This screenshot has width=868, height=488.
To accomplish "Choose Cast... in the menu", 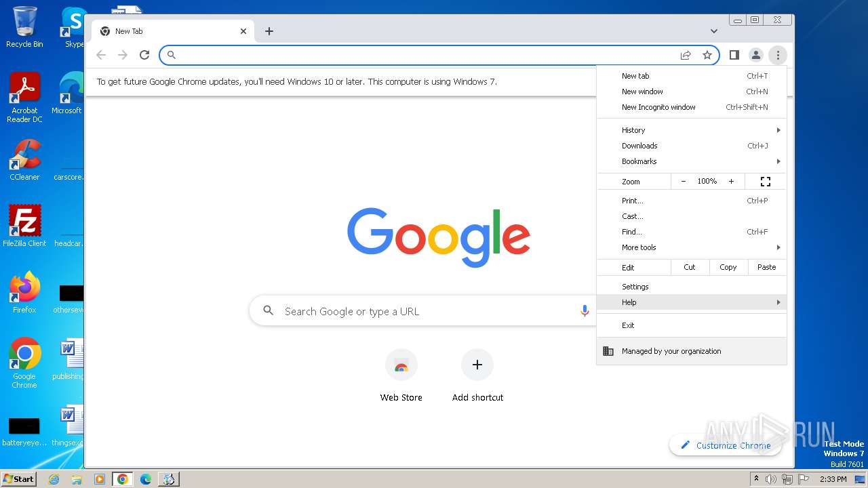I will (692, 216).
